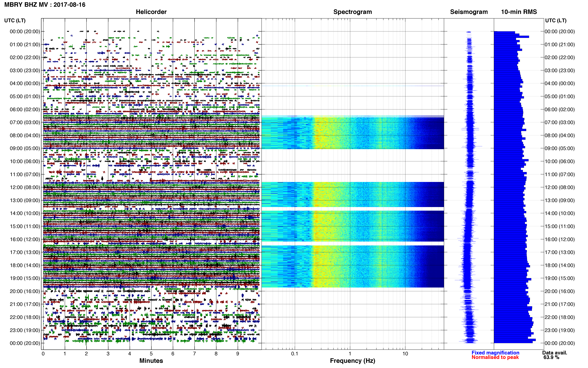Click 13:00 (09:00) on the RMS-side time axis
The width and height of the screenshot is (588, 368).
[560, 201]
